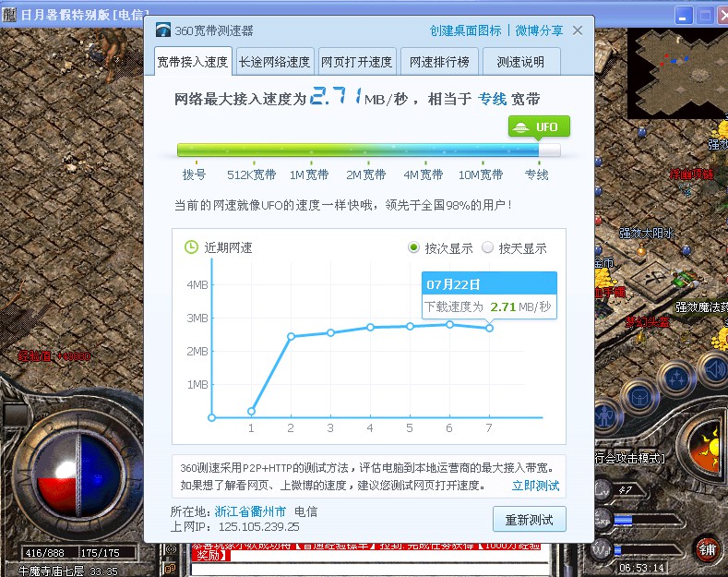Screen dimensions: 728x577
Task: Close the 360 speed tester dialog
Action: pos(578,30)
